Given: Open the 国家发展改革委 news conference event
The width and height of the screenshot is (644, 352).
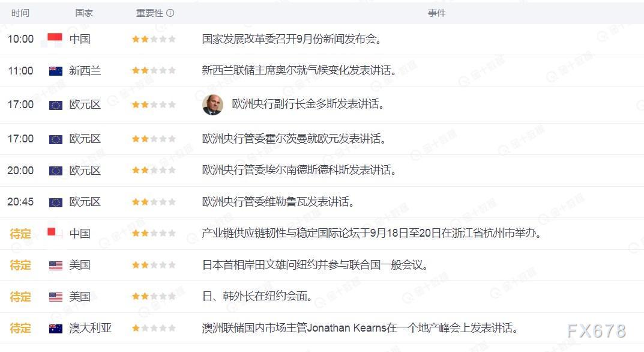Looking at the screenshot, I should [292, 39].
